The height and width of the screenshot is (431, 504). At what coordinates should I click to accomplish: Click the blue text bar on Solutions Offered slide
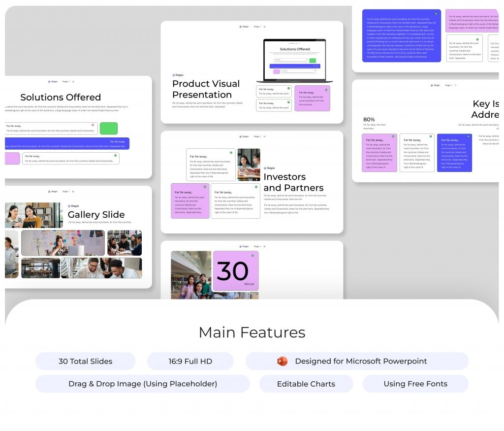(x=67, y=143)
